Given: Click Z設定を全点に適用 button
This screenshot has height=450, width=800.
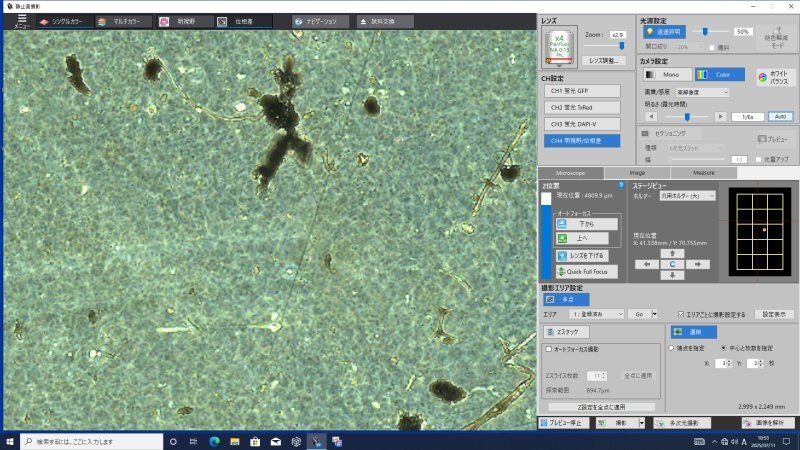Looking at the screenshot, I should click(601, 407).
